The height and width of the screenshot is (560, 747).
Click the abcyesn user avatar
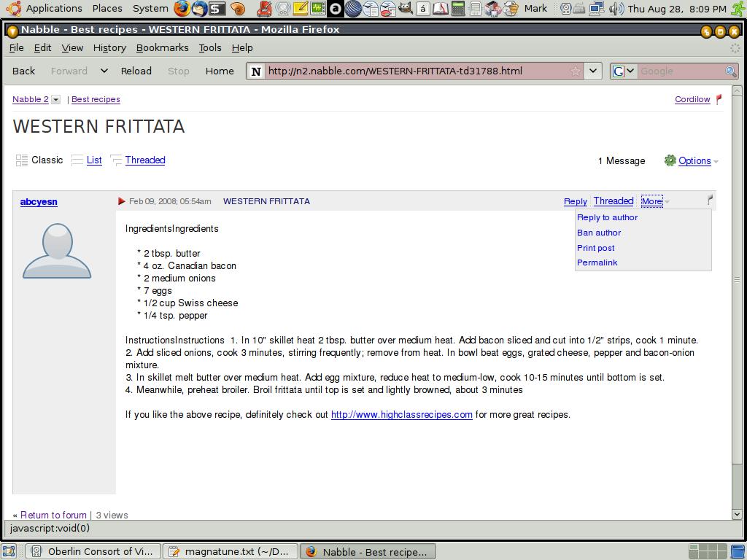57,251
